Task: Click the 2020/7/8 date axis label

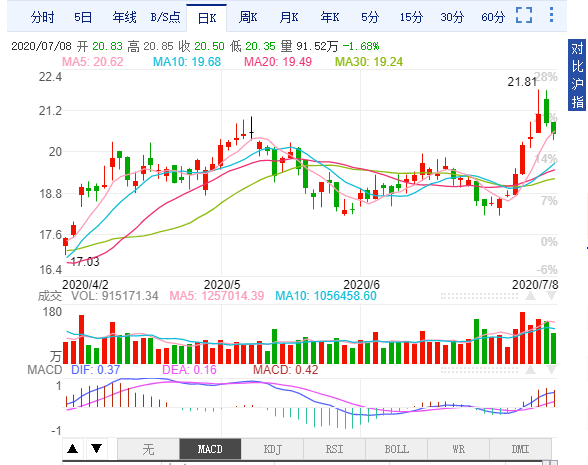Action: click(x=535, y=285)
